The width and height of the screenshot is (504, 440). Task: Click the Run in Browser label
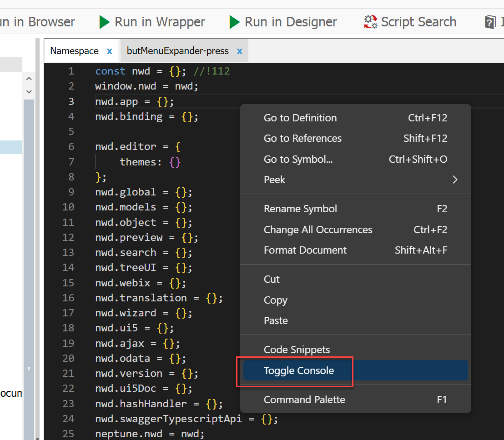(37, 22)
